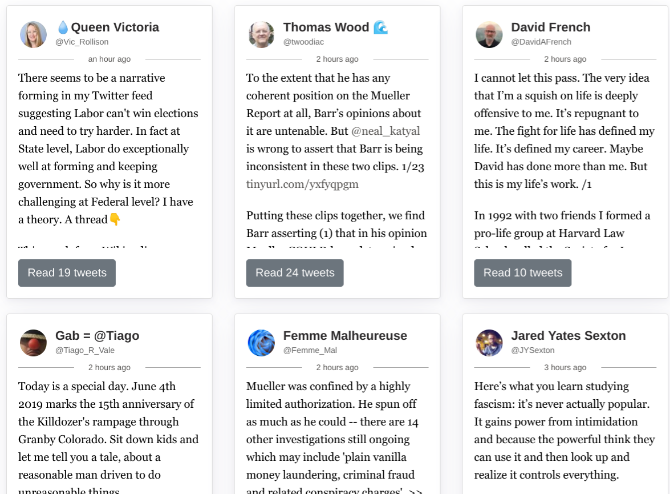The height and width of the screenshot is (494, 670).
Task: Open the Read 24 tweets thread
Action: click(x=295, y=273)
